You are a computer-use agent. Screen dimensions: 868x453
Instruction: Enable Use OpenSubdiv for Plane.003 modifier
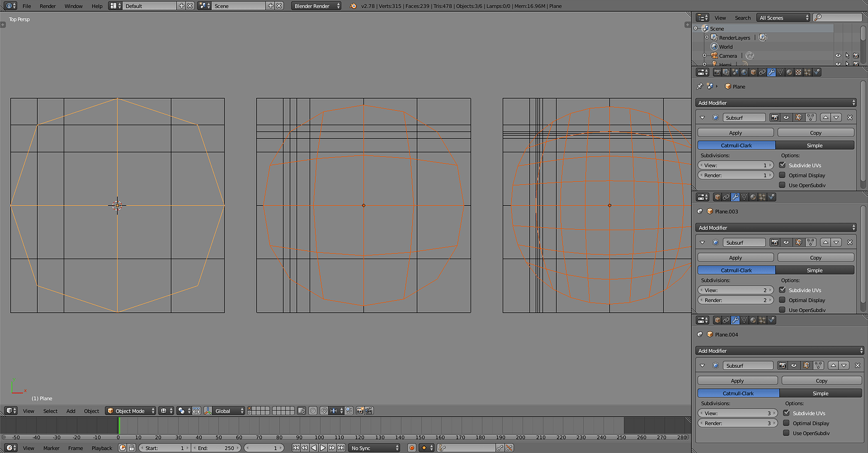(x=782, y=310)
